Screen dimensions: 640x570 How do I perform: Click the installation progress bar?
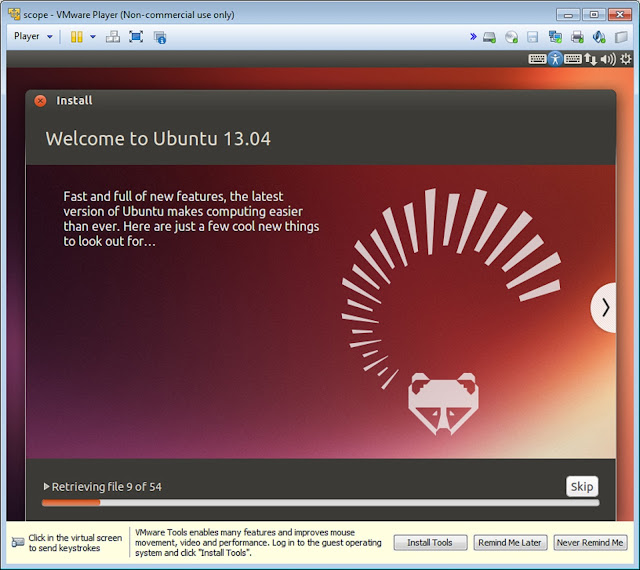(x=320, y=503)
